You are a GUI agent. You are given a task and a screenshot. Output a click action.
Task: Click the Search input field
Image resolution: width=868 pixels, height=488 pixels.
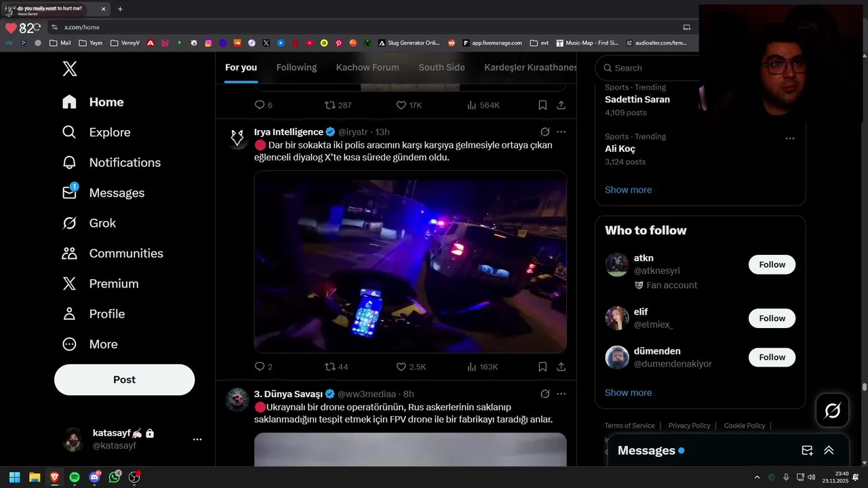point(648,68)
